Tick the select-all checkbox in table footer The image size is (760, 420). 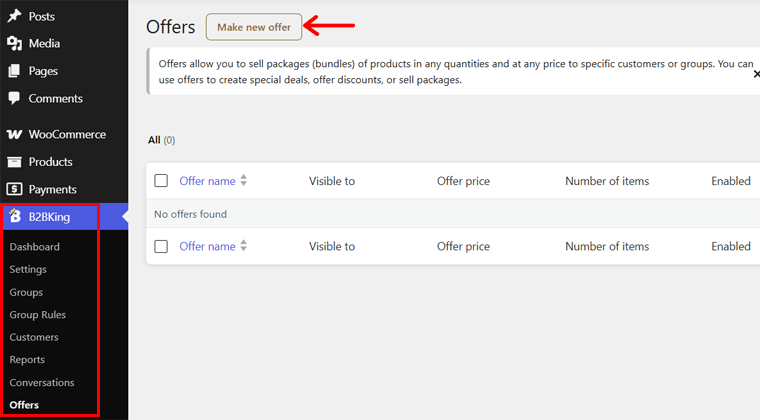pos(161,246)
